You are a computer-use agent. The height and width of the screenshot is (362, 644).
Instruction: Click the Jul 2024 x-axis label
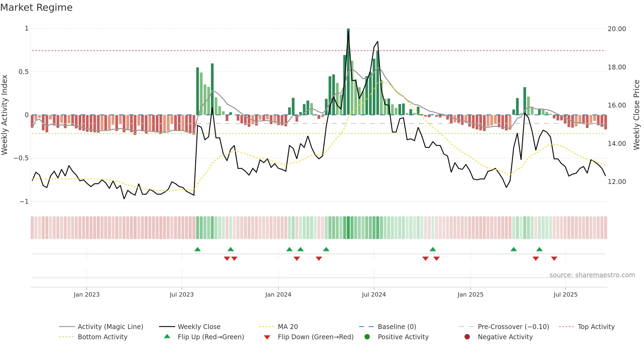coord(374,294)
